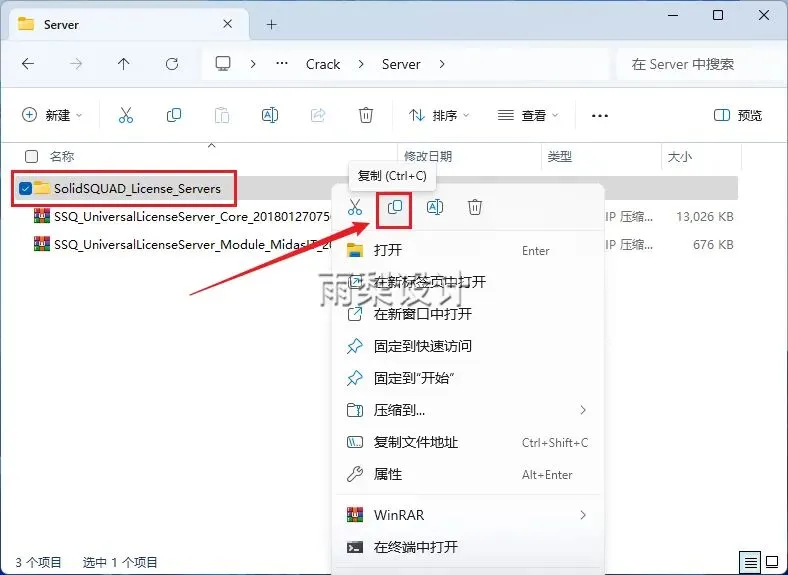Choose 固定到"开始" in context menu
The height and width of the screenshot is (575, 788).
point(468,378)
